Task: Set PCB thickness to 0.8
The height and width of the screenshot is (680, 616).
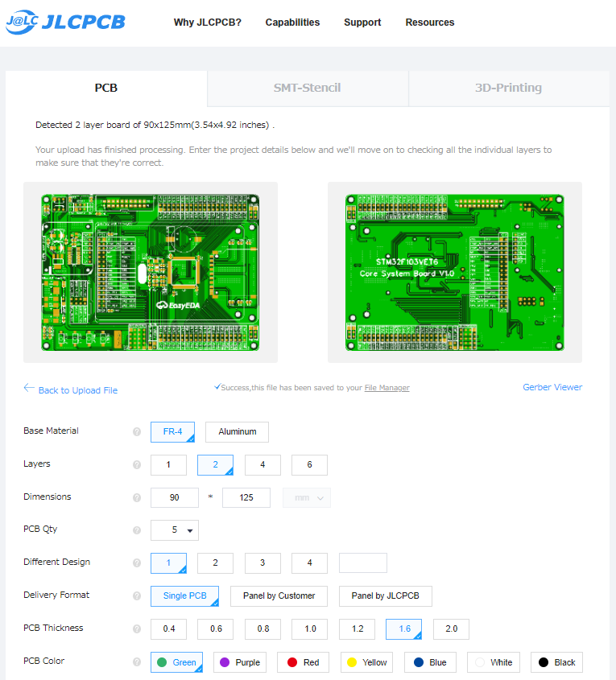Action: pos(263,628)
